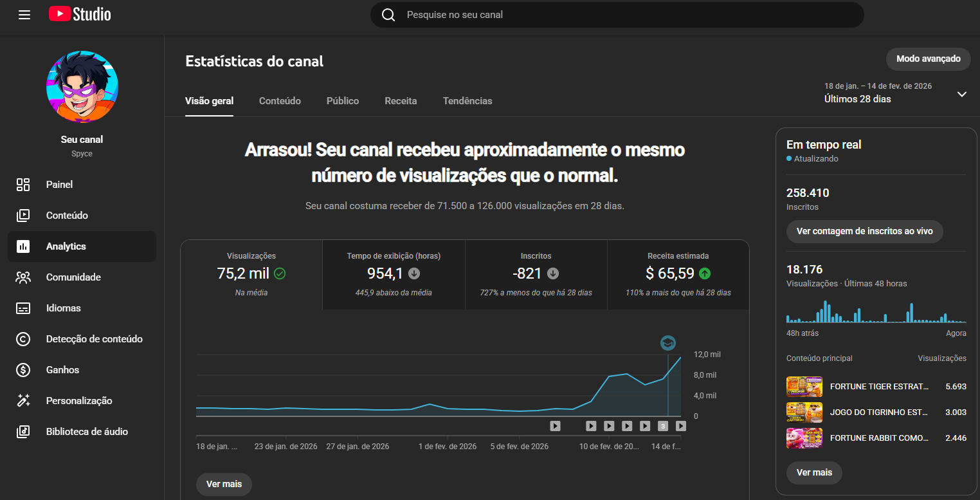Click the graduation cap icon above the chart
This screenshot has height=500, width=980.
click(x=668, y=343)
